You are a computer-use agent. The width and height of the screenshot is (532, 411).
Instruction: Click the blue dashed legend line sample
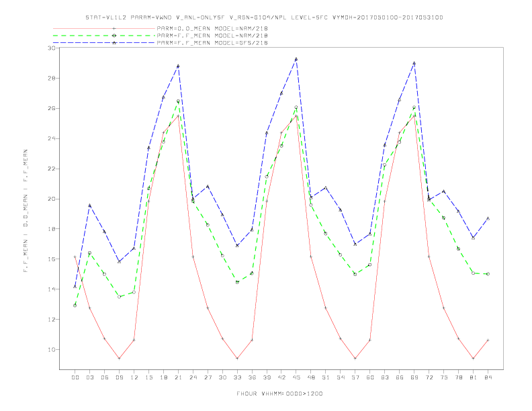[104, 43]
